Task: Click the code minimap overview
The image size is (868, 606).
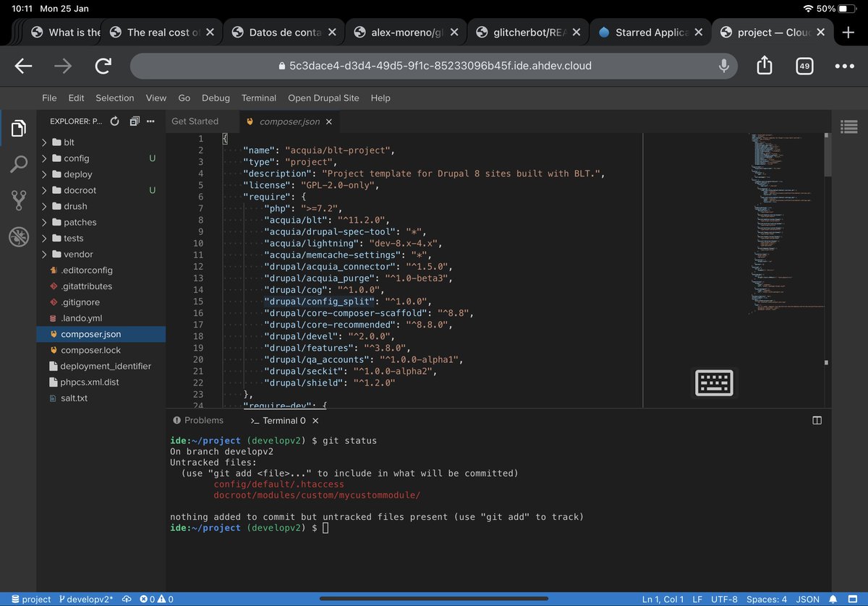Action: (787, 224)
